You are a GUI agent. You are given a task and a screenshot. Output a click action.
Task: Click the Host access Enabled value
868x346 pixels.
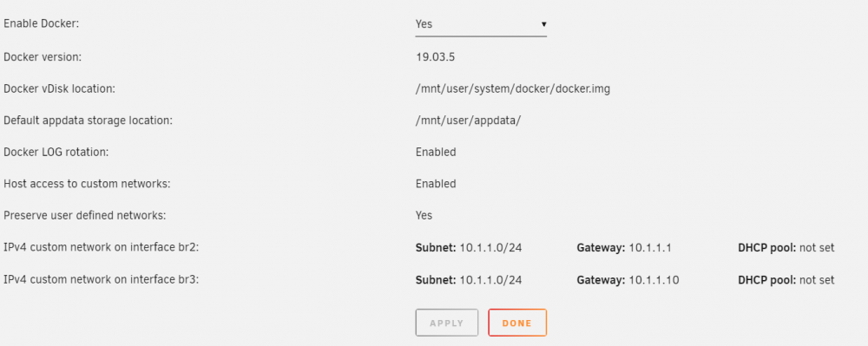tap(436, 184)
